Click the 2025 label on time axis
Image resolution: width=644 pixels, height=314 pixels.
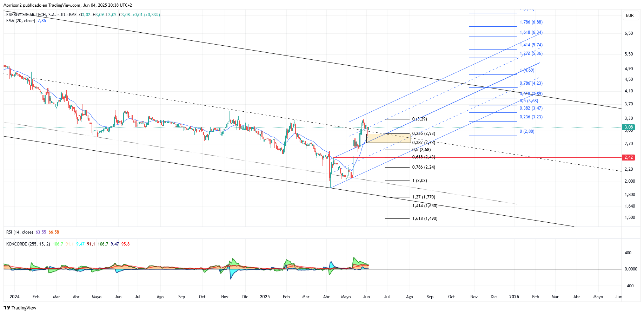point(265,297)
